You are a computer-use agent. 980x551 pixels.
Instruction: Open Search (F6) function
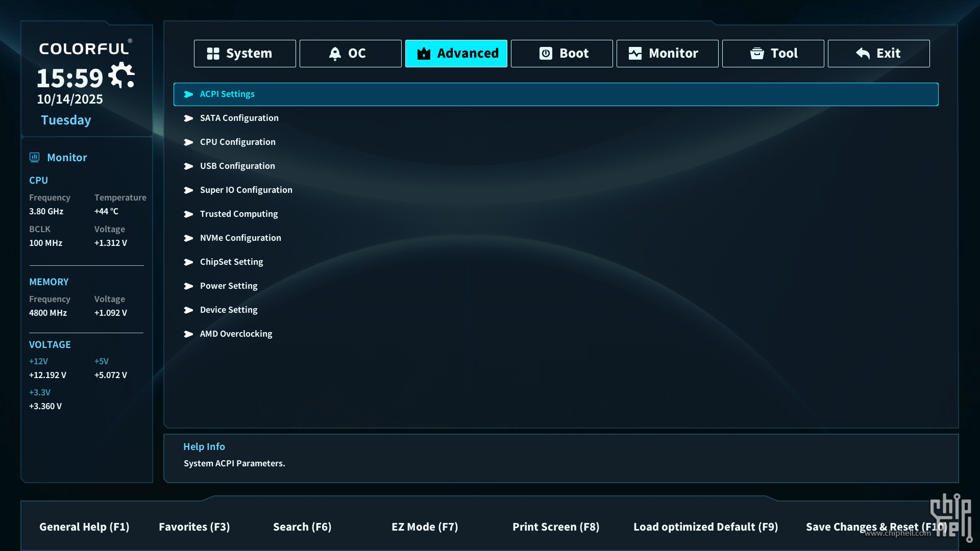pos(302,527)
